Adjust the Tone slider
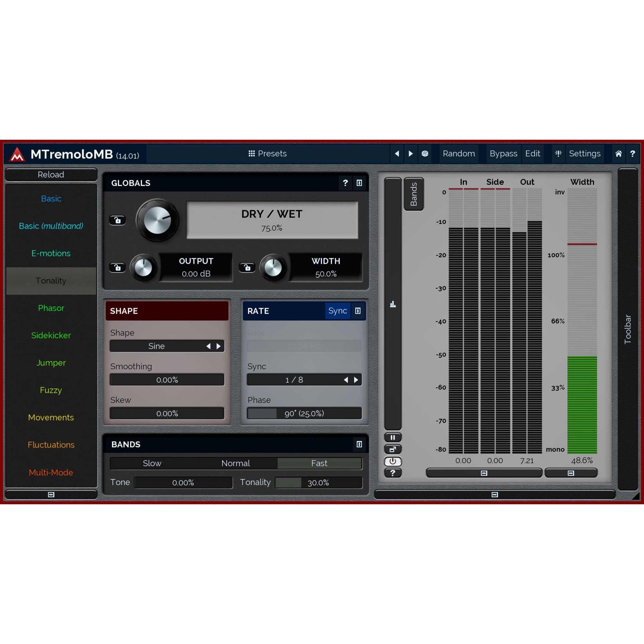 [x=183, y=483]
